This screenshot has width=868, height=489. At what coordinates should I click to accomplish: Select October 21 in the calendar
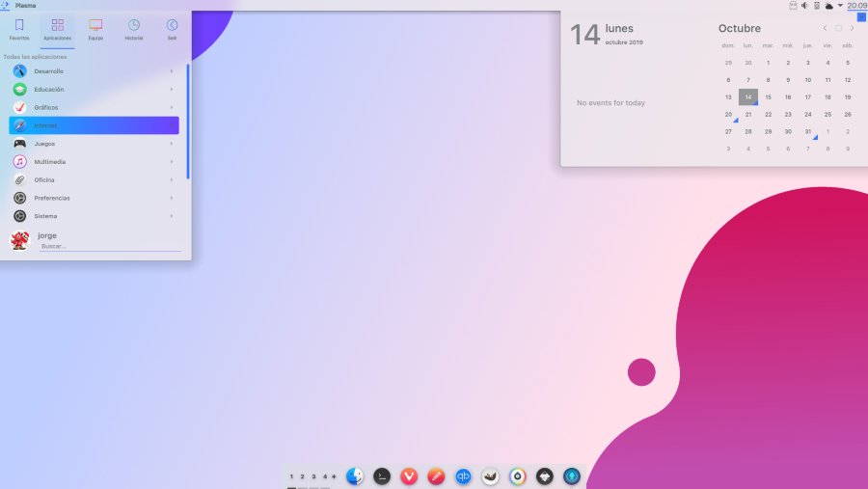tap(747, 115)
